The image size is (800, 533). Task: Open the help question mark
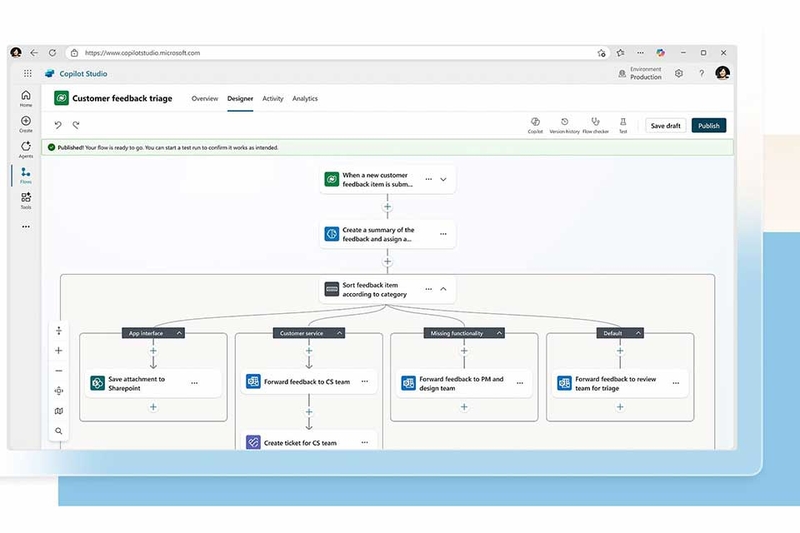(x=702, y=73)
